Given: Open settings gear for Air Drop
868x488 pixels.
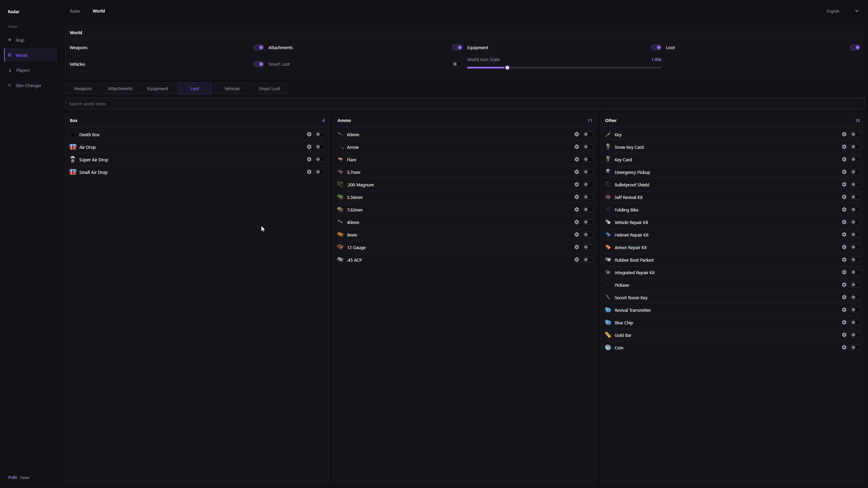Looking at the screenshot, I should 309,147.
